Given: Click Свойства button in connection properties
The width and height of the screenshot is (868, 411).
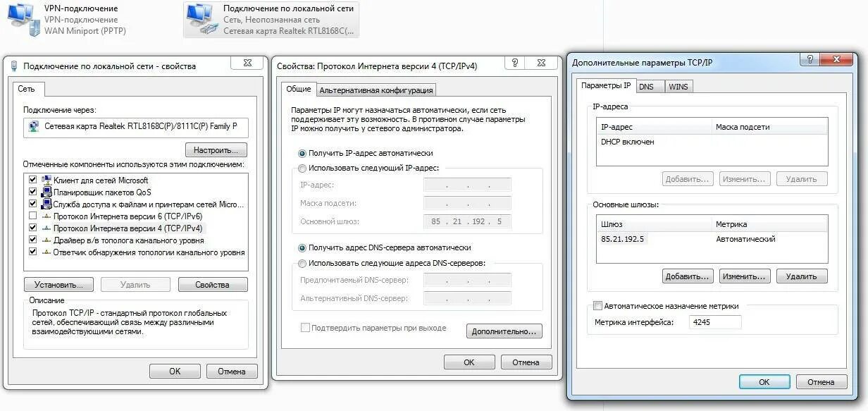Looking at the screenshot, I should (213, 285).
